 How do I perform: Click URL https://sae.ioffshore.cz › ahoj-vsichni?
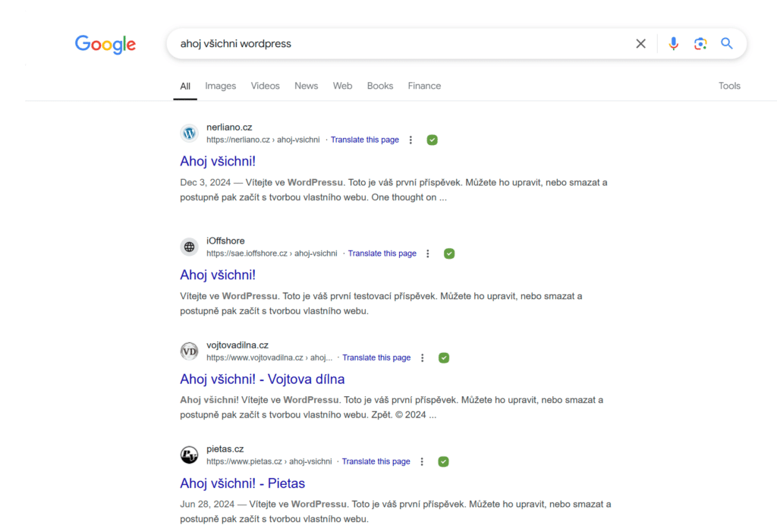coord(272,253)
